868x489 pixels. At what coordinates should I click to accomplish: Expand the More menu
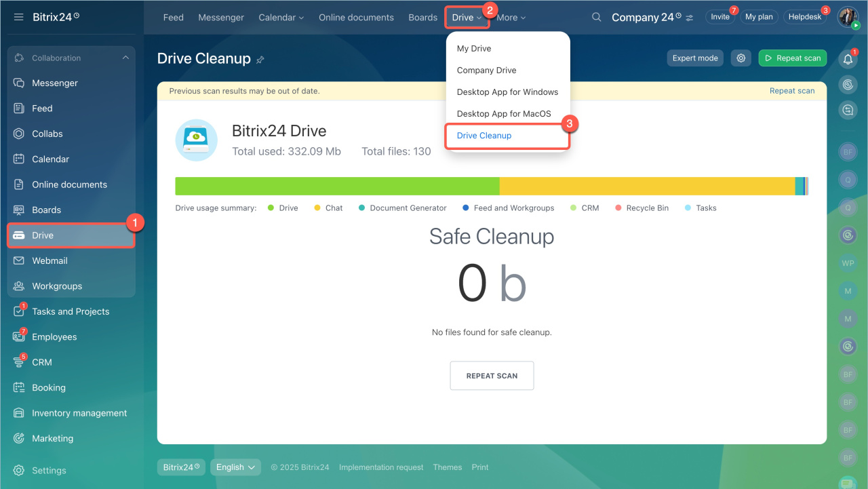point(511,18)
